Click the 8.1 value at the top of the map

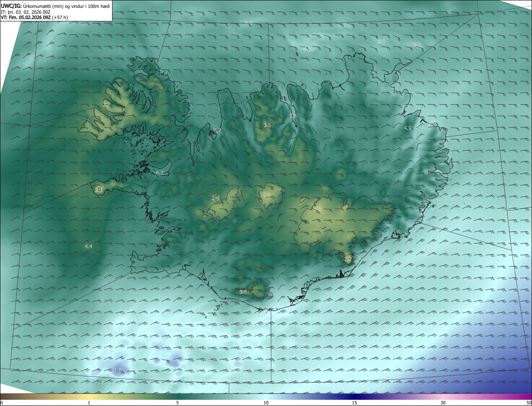tap(249, 22)
